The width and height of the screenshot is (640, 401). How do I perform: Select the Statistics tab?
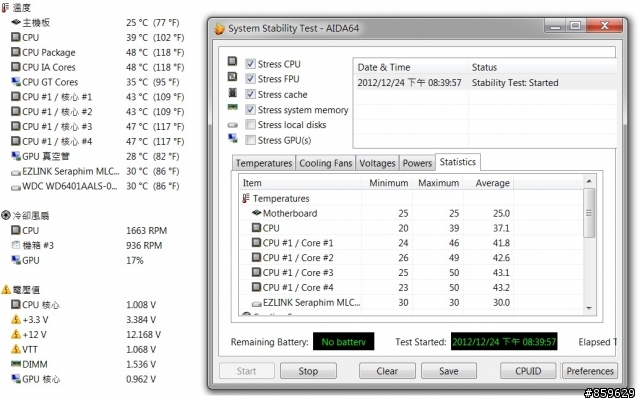pyautogui.click(x=458, y=162)
